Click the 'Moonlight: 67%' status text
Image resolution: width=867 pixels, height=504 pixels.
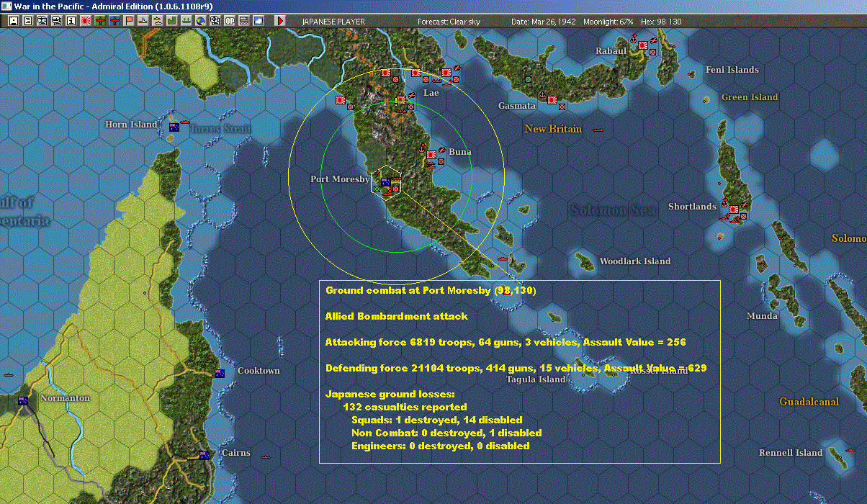click(608, 22)
